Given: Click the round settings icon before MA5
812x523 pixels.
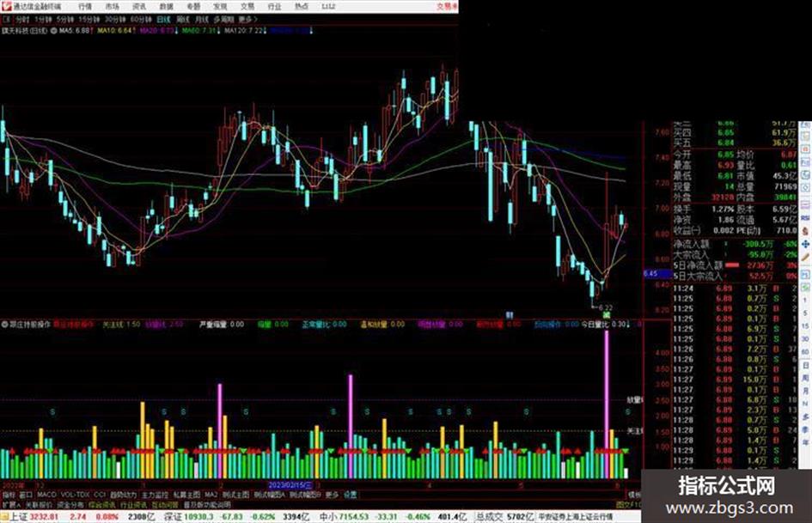Looking at the screenshot, I should tap(53, 31).
